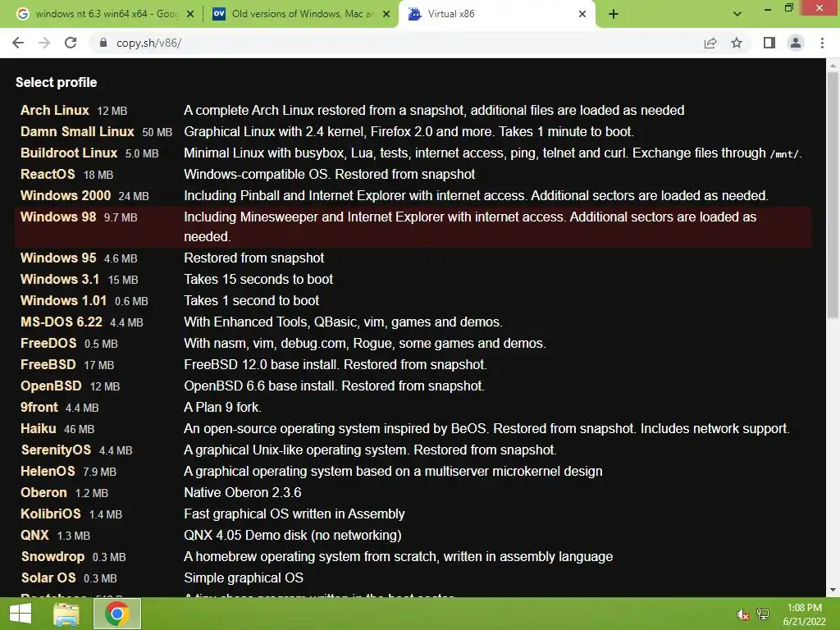
Task: Click the text 'A Plan 9 fork.'
Action: point(222,408)
